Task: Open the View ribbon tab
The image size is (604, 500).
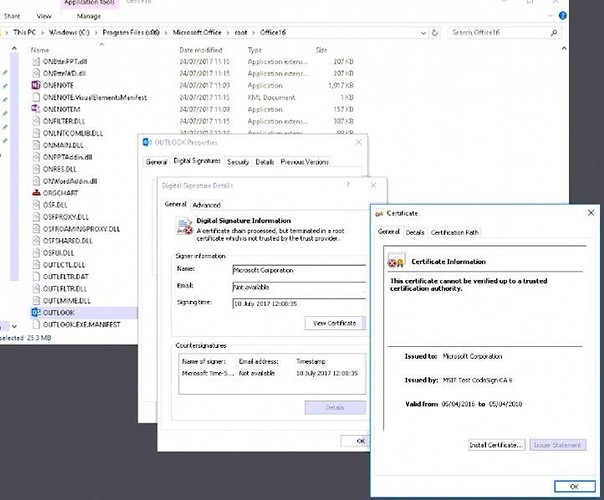Action: pyautogui.click(x=45, y=17)
